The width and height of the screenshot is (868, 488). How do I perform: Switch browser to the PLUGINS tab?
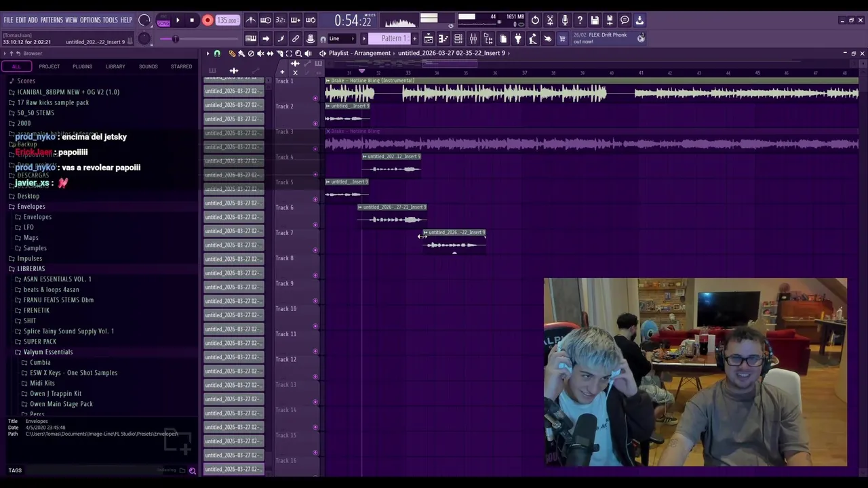coord(82,66)
